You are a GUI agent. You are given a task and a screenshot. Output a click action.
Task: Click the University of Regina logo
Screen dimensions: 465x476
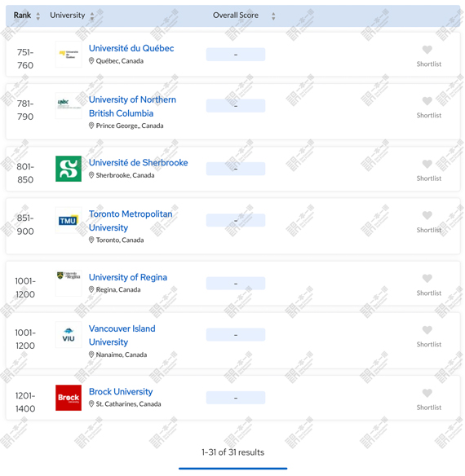(x=69, y=283)
